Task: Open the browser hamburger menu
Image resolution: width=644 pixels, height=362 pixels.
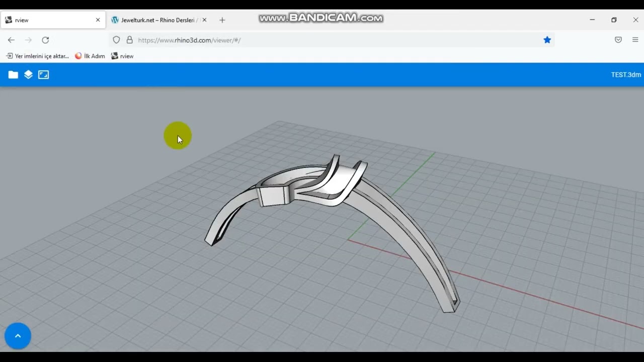Action: [x=635, y=40]
